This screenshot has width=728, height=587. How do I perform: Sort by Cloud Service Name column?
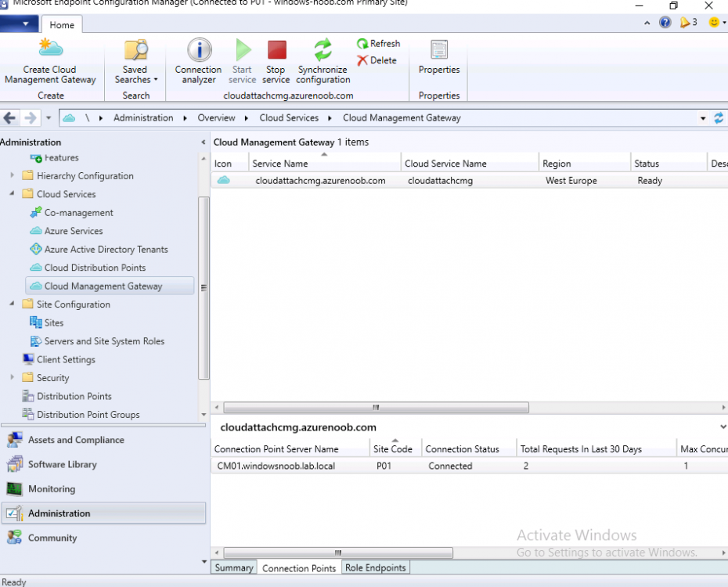(x=470, y=164)
